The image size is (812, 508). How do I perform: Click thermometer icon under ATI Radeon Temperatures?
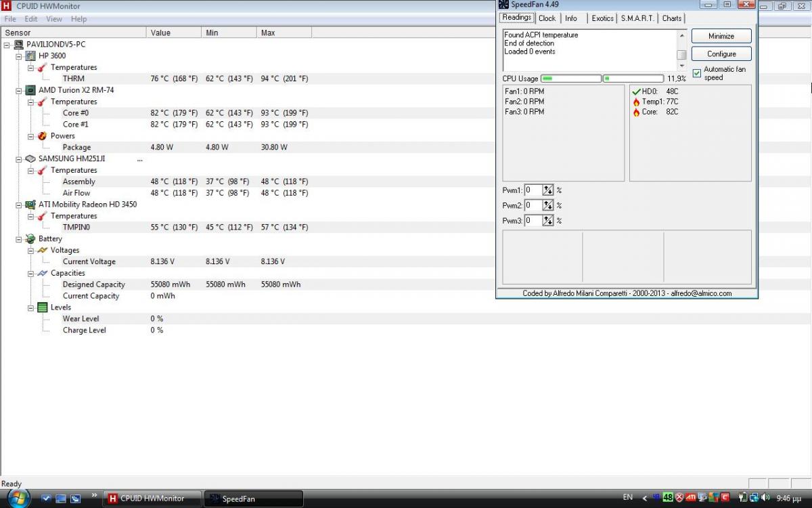tap(43, 215)
